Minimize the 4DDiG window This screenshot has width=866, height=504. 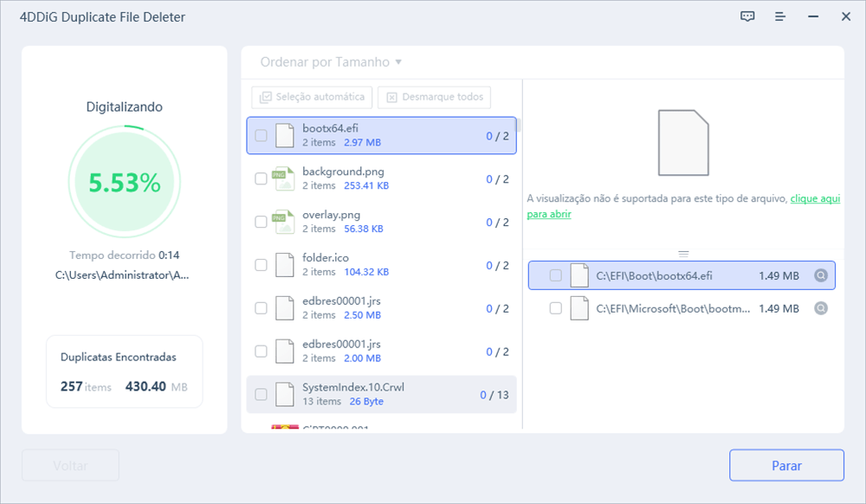813,16
